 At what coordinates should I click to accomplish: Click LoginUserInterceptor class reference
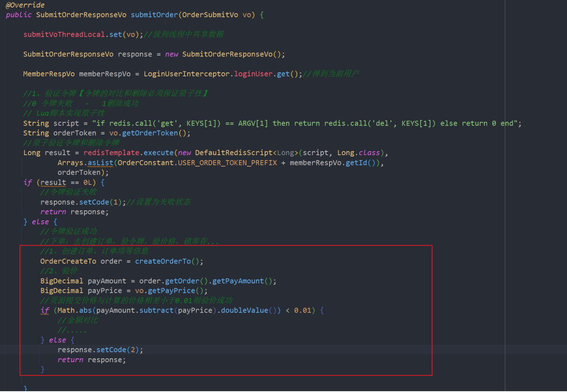pos(186,74)
